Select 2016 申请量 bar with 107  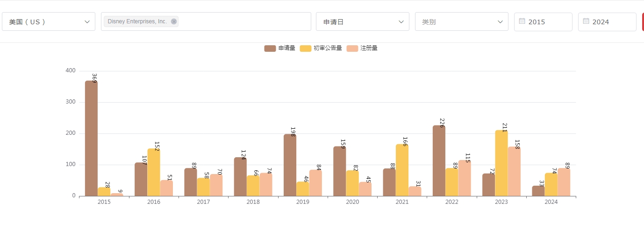coord(141,179)
